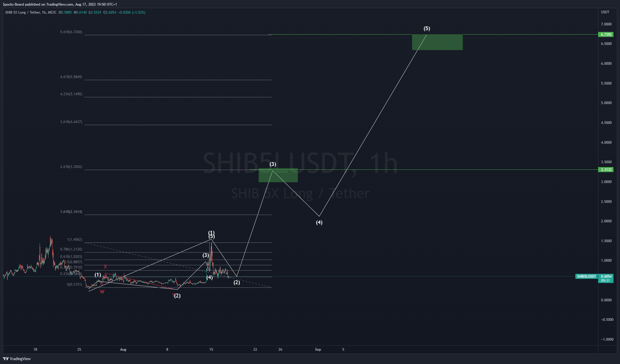Click the 4.236(5.1490) Fibonacci level label
This screenshot has height=364, width=620.
click(x=71, y=94)
